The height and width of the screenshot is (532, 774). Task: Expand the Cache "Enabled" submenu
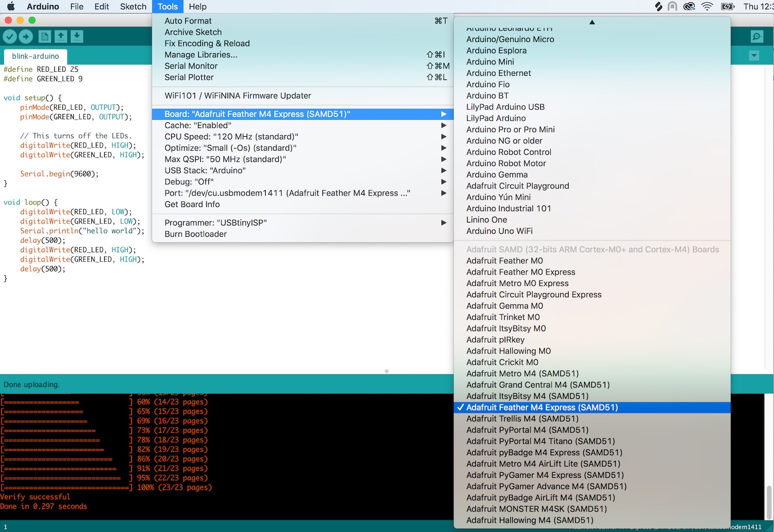[x=303, y=125]
